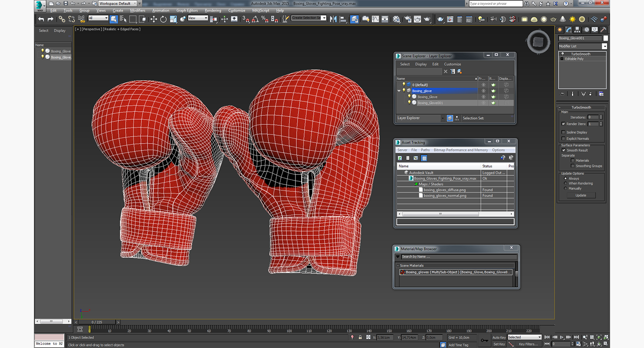
Task: Open the Selected key filter dropdown
Action: (524, 337)
